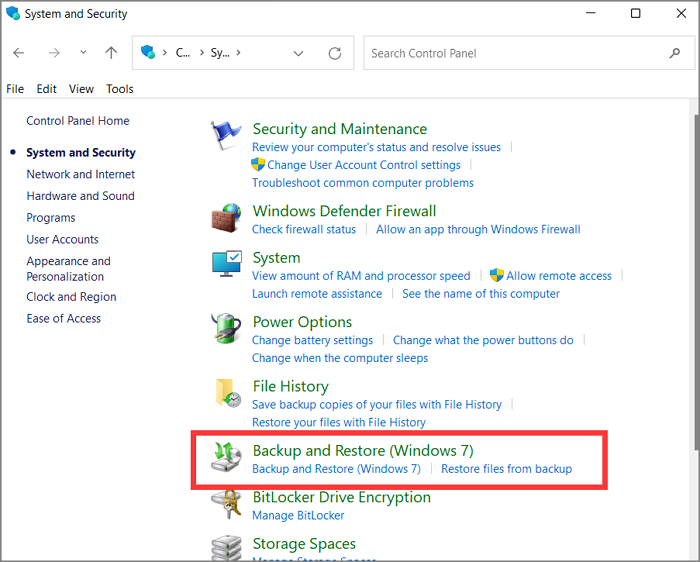Go to Control Panel Home
The width and height of the screenshot is (700, 562).
click(x=78, y=121)
